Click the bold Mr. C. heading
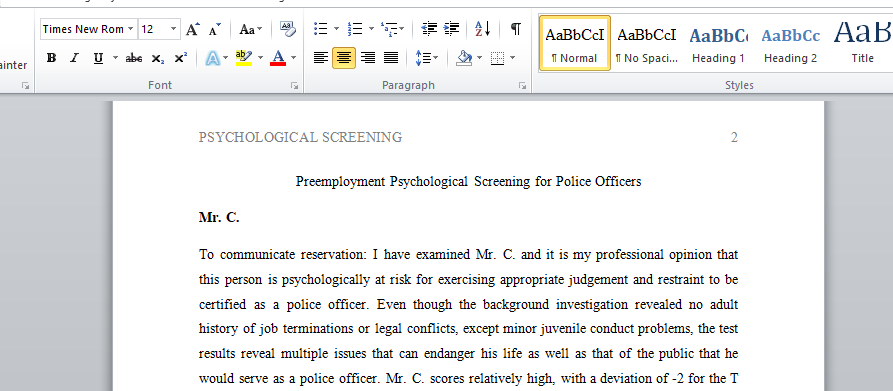893x391 pixels. (x=219, y=217)
